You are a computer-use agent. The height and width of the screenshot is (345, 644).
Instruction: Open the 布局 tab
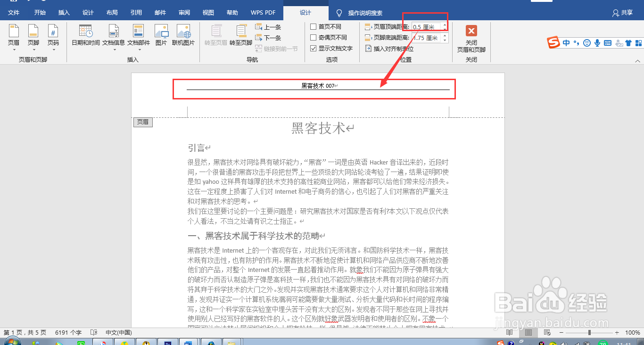pos(112,13)
